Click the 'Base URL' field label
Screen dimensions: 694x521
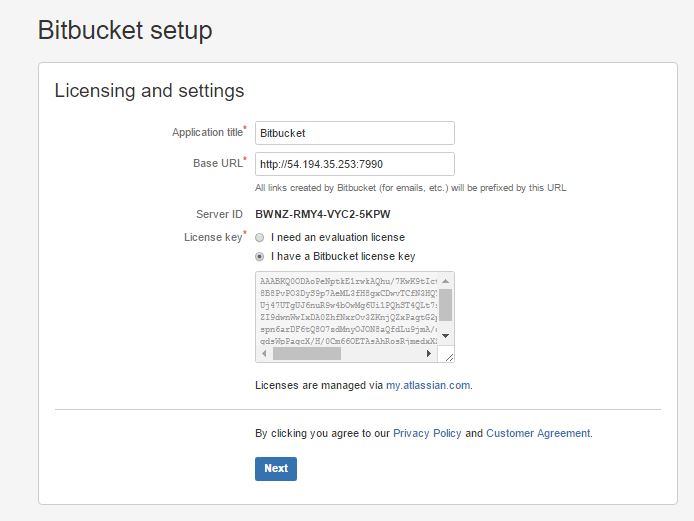[x=217, y=163]
